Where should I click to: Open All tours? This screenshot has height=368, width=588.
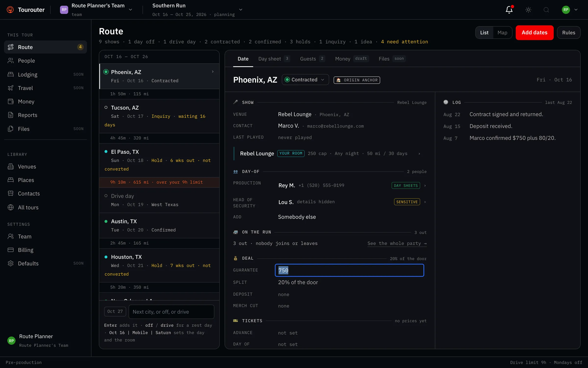[46, 207]
